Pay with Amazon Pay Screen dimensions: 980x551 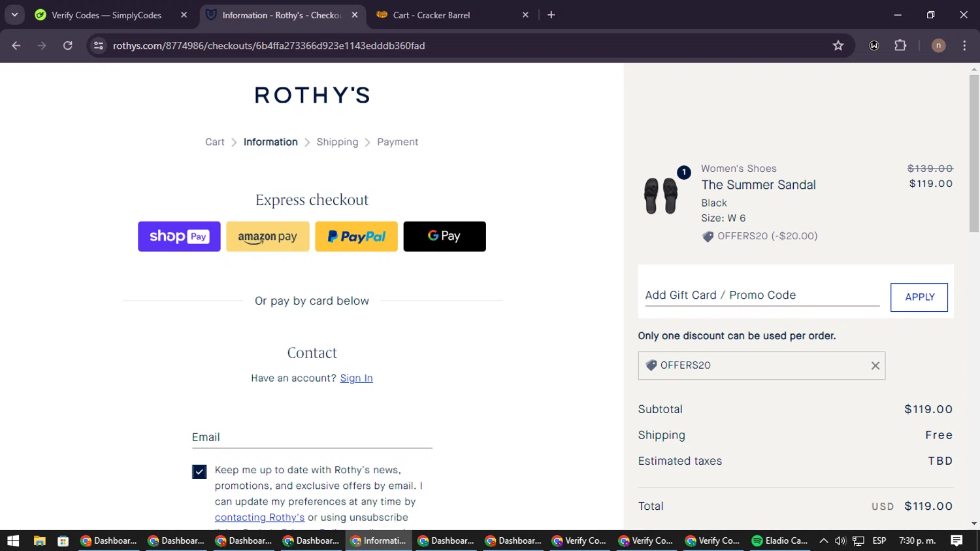268,237
